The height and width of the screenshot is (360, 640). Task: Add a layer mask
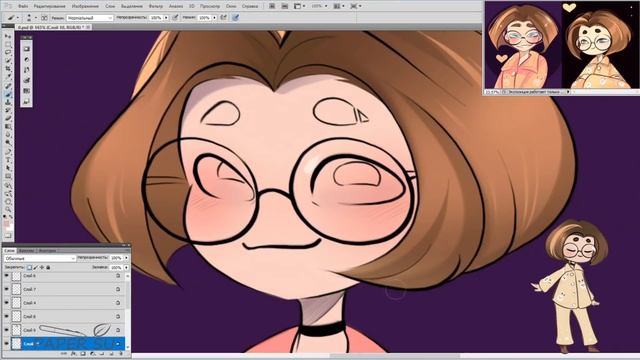(x=83, y=353)
